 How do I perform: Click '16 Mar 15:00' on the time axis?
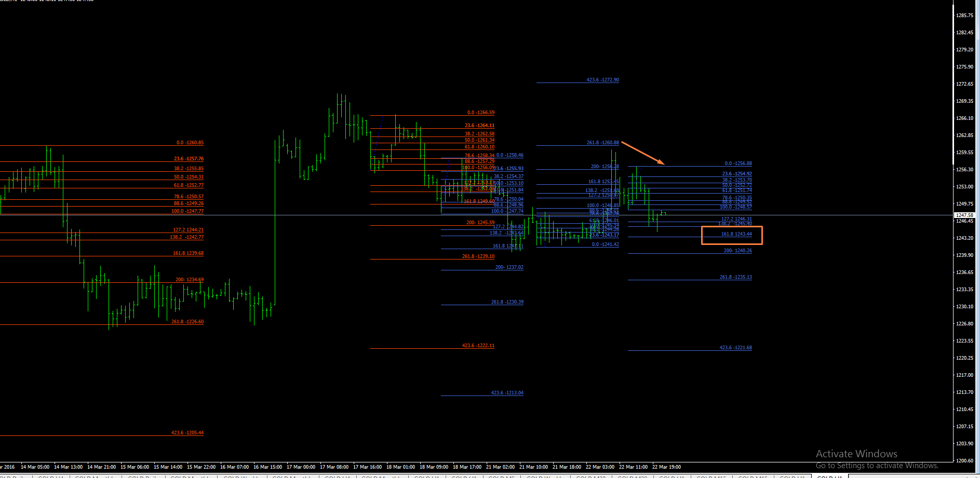[x=268, y=467]
